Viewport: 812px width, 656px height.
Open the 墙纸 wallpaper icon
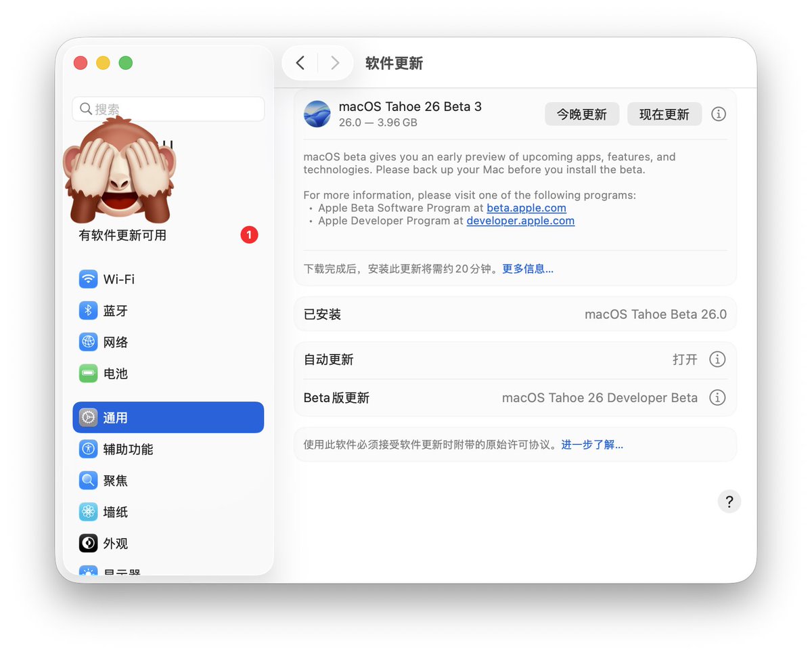tap(89, 512)
